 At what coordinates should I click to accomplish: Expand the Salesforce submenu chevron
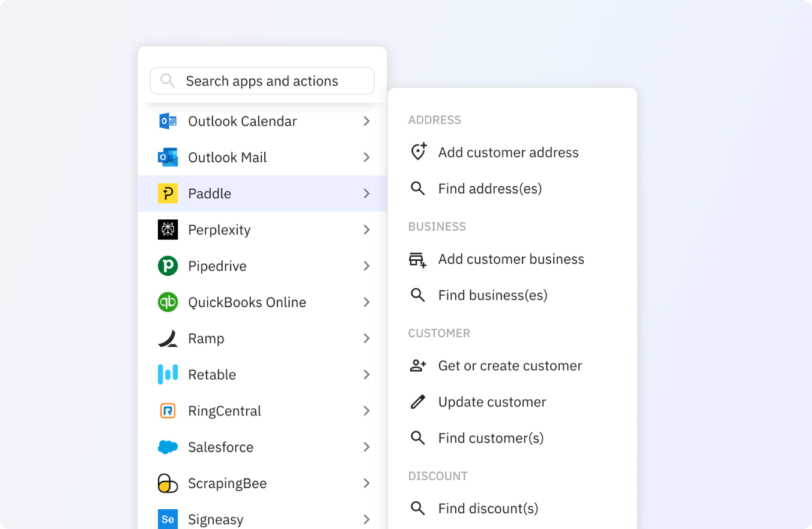366,447
